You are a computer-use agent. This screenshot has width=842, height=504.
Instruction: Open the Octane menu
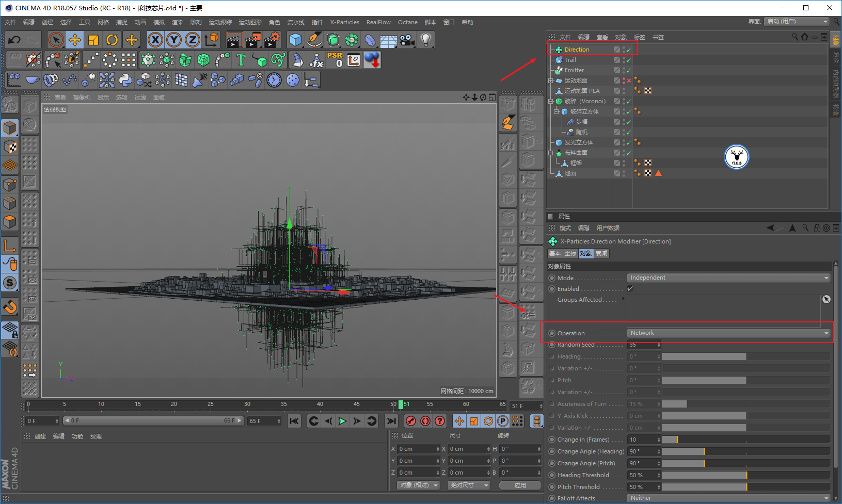click(408, 22)
